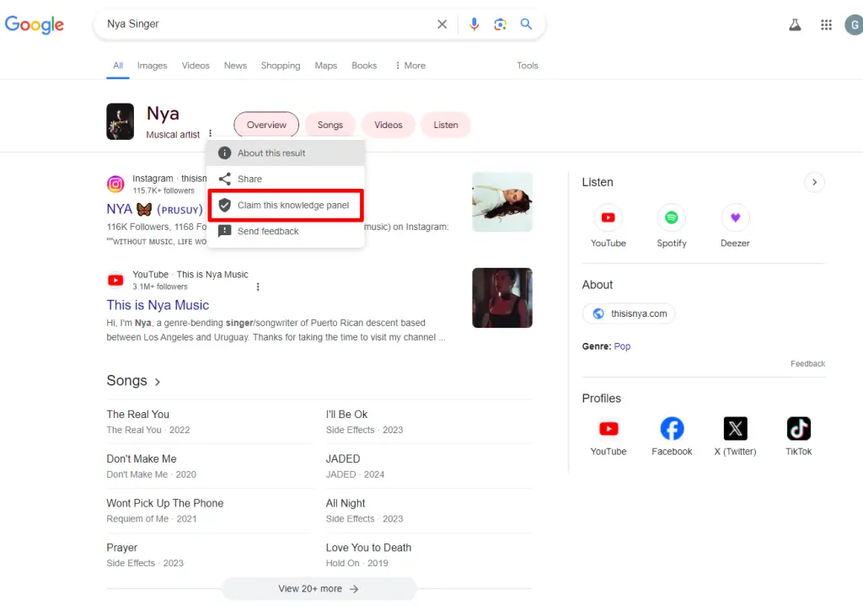Screen dimensions: 863x616
Task: Open the NYA (PRUSUY) Instagram result link
Action: point(155,209)
